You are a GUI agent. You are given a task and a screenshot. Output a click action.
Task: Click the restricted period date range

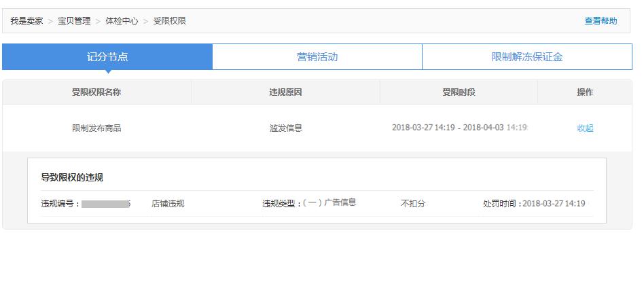[x=459, y=128]
